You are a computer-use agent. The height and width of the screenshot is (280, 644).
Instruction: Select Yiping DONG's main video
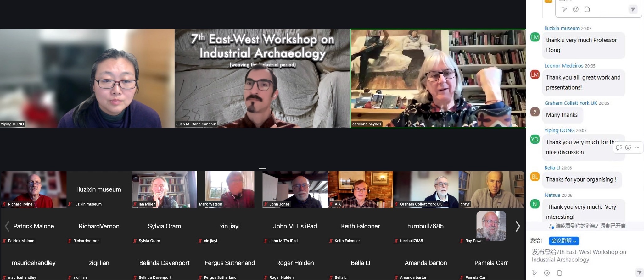click(87, 79)
